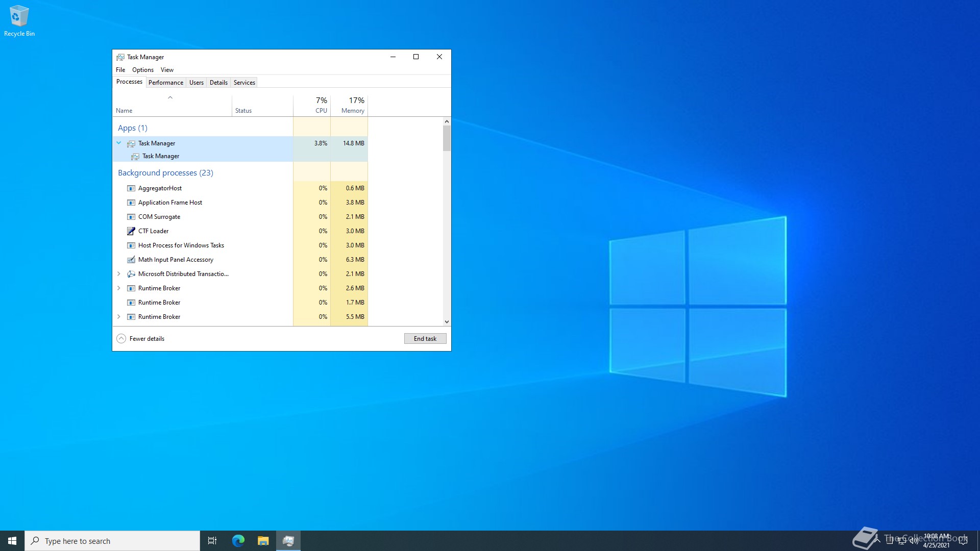Switch to the Details tab

(x=218, y=83)
